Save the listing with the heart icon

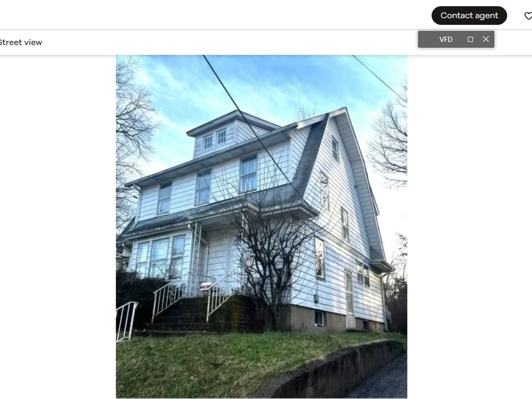[x=528, y=16]
